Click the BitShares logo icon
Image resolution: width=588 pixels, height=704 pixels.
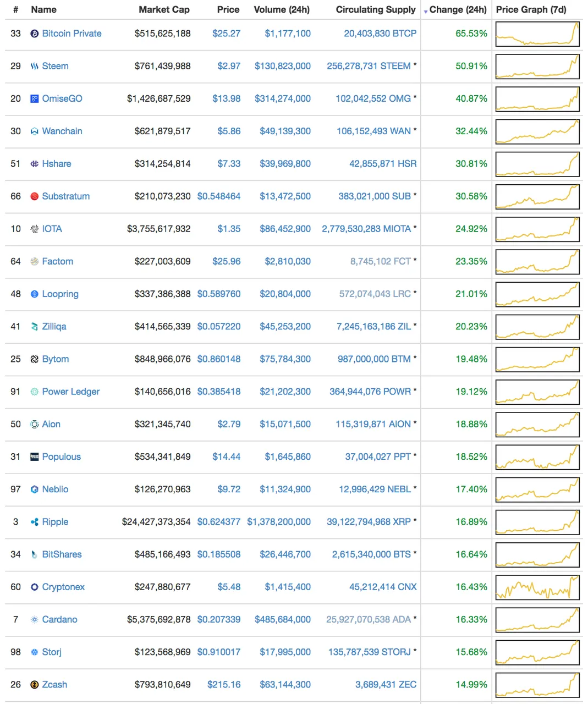tap(35, 554)
